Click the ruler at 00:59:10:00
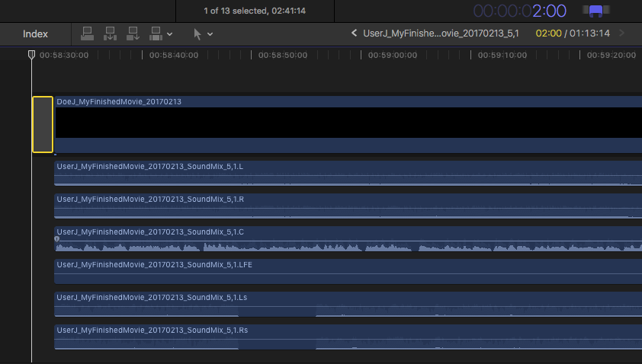Image resolution: width=642 pixels, height=364 pixels. pos(502,56)
